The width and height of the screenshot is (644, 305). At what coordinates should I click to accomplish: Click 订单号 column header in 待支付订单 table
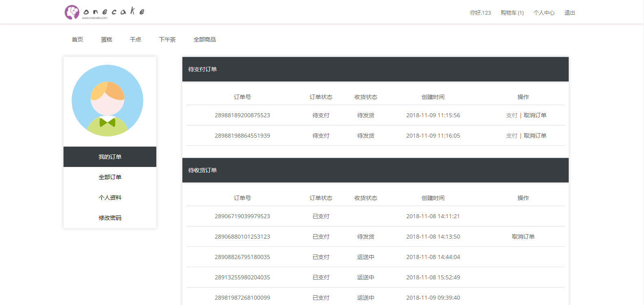pos(242,97)
